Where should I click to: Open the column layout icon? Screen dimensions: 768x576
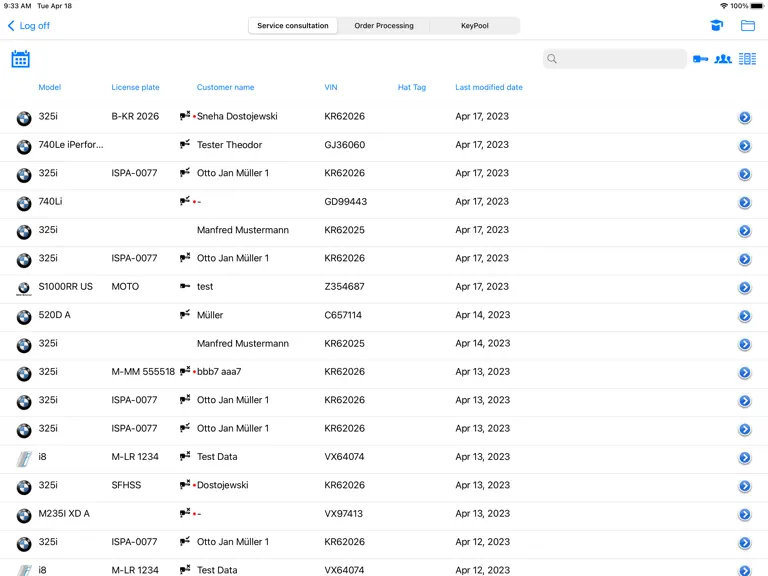(x=747, y=59)
